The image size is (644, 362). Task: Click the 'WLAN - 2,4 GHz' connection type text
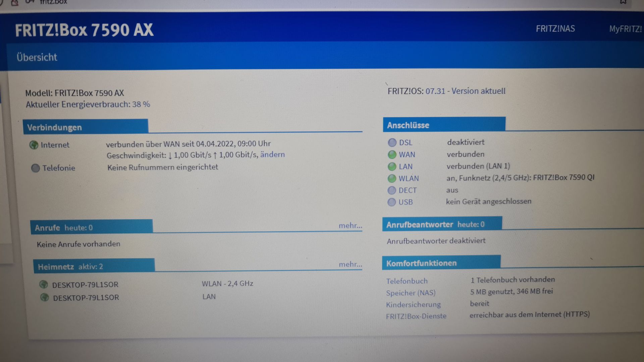[227, 284]
